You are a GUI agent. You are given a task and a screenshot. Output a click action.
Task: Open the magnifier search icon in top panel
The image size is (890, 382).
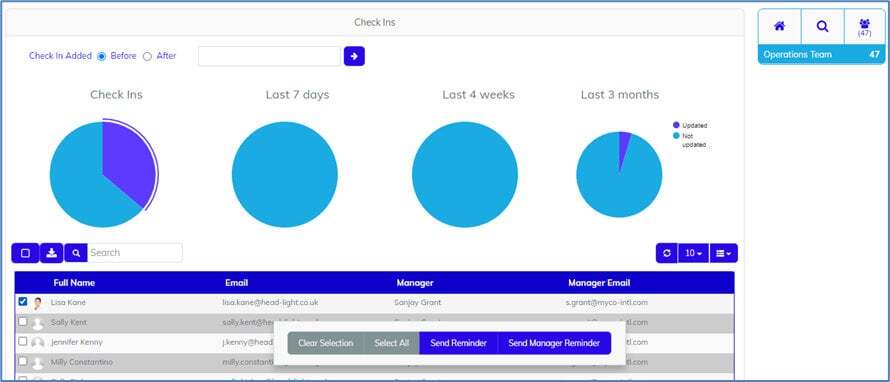(x=822, y=26)
